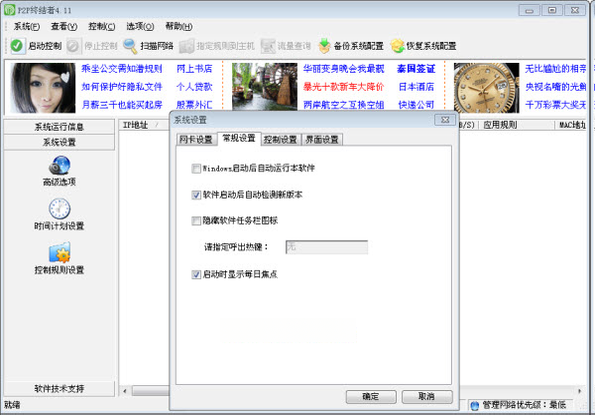Open 乘坐公交需知潜规则 link

point(122,69)
